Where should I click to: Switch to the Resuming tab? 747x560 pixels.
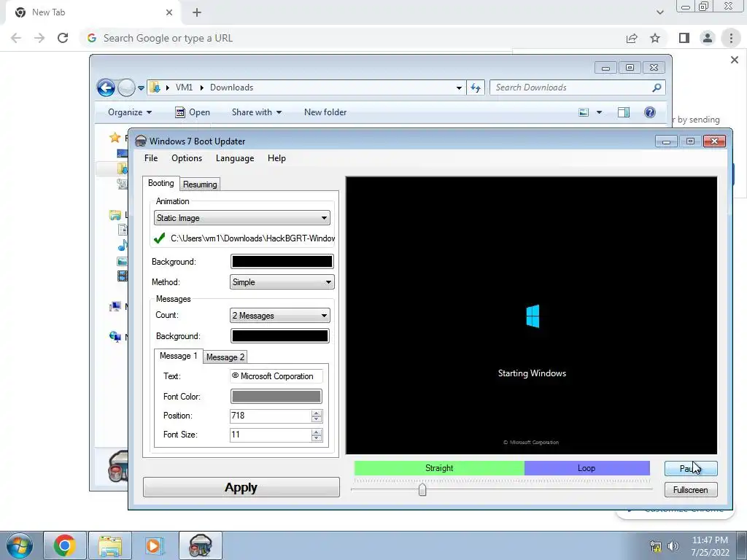(200, 184)
